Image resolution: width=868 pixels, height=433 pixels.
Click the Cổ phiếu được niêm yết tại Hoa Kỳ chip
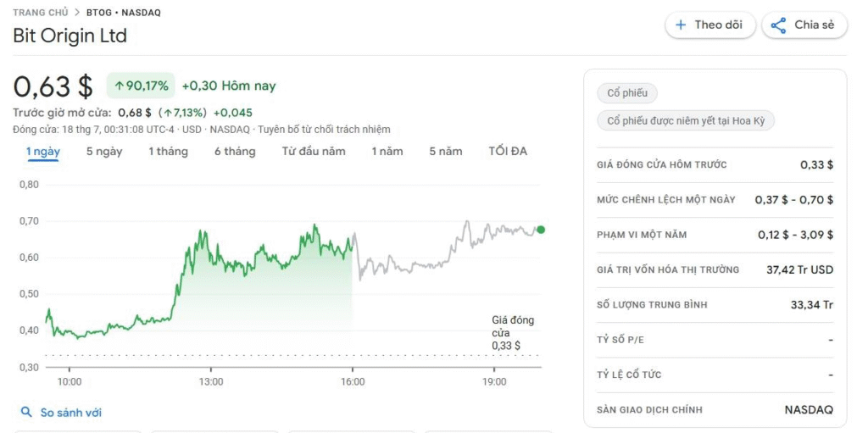pyautogui.click(x=686, y=120)
